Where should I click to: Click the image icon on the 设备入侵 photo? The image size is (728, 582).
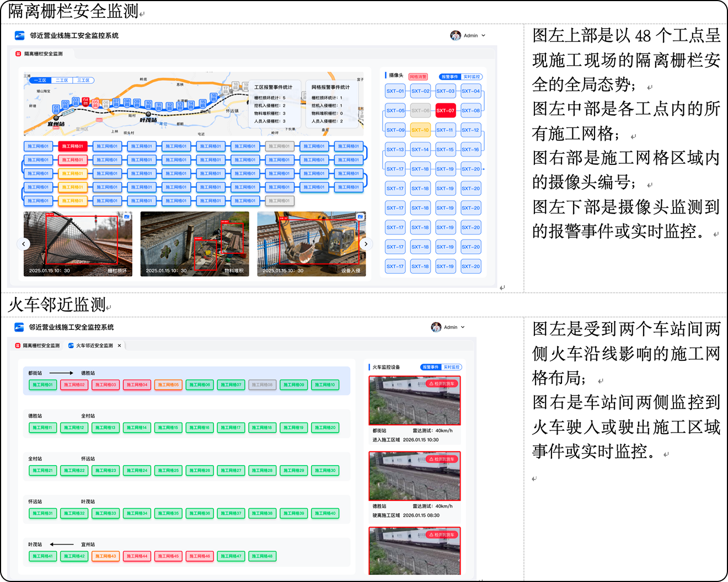coord(361,217)
